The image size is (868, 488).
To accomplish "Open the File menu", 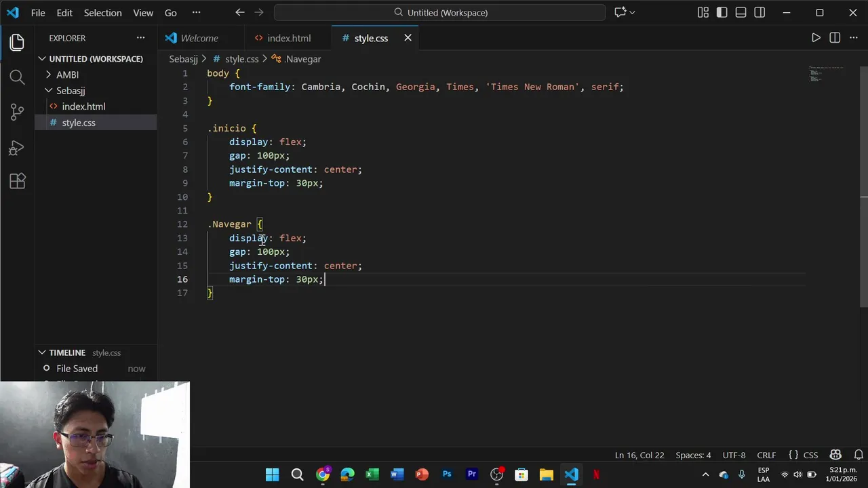I will (38, 12).
